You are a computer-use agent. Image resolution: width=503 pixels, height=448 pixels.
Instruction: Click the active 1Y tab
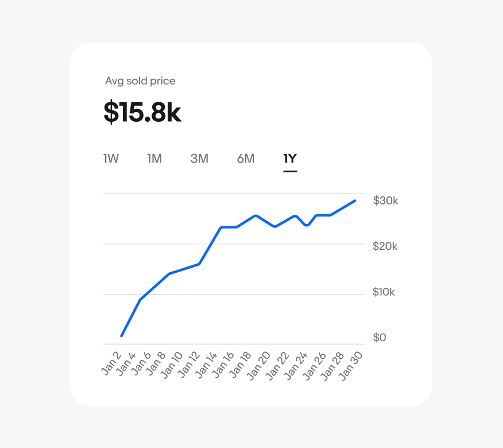pyautogui.click(x=290, y=159)
